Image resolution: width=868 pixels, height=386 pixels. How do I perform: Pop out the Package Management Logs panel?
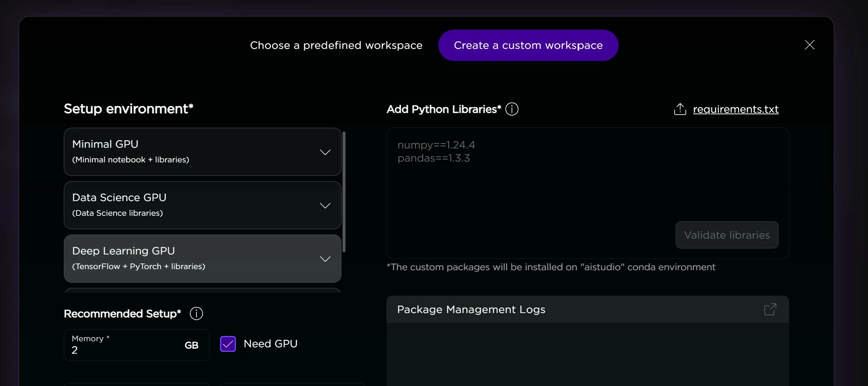click(770, 309)
